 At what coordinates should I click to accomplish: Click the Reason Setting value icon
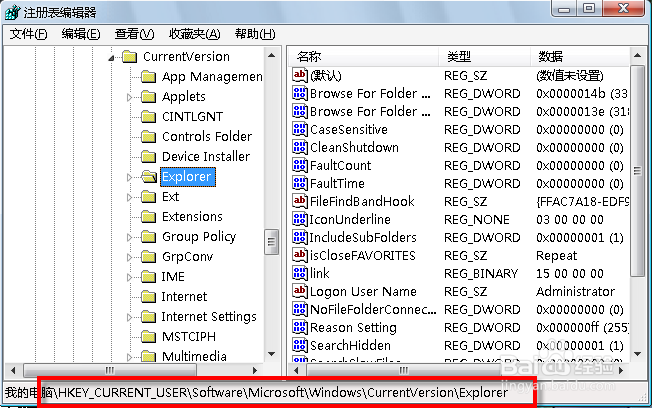tap(300, 327)
